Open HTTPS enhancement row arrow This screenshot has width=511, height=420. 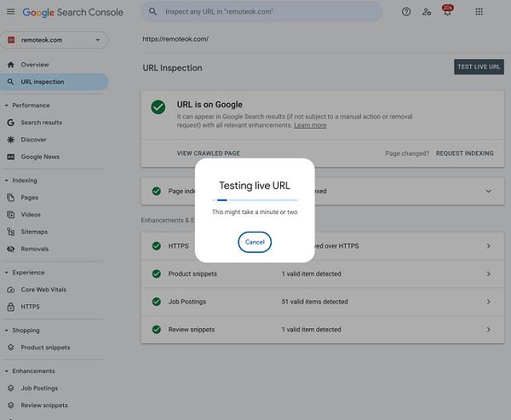pyautogui.click(x=488, y=246)
